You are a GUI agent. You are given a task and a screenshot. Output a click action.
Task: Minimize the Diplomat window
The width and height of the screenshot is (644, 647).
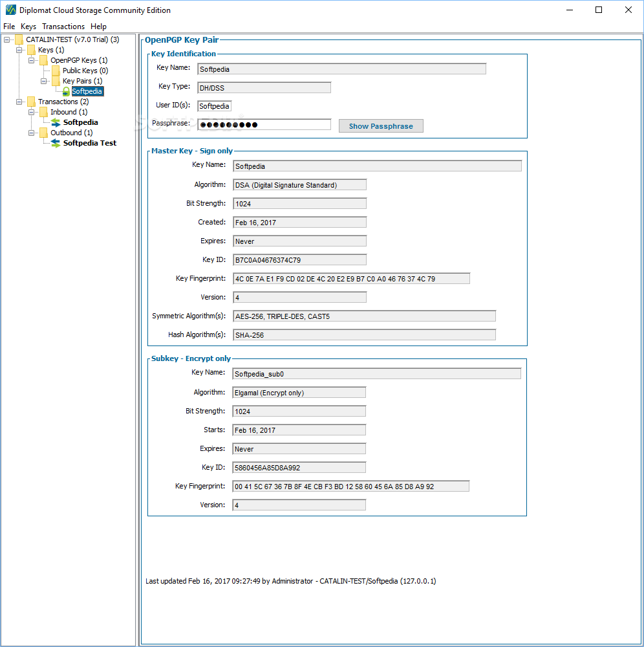[x=570, y=10]
